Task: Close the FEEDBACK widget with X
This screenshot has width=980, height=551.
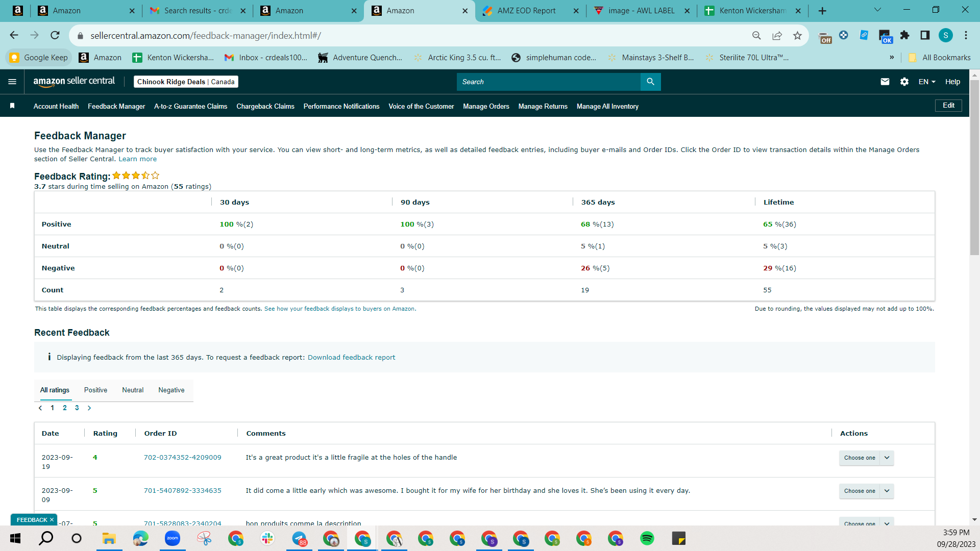Action: (x=52, y=520)
